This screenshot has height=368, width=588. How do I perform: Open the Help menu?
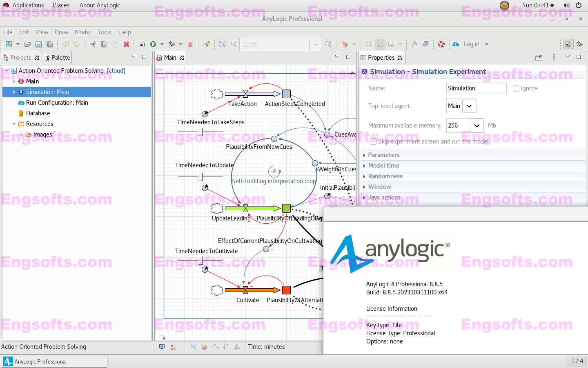[x=125, y=32]
